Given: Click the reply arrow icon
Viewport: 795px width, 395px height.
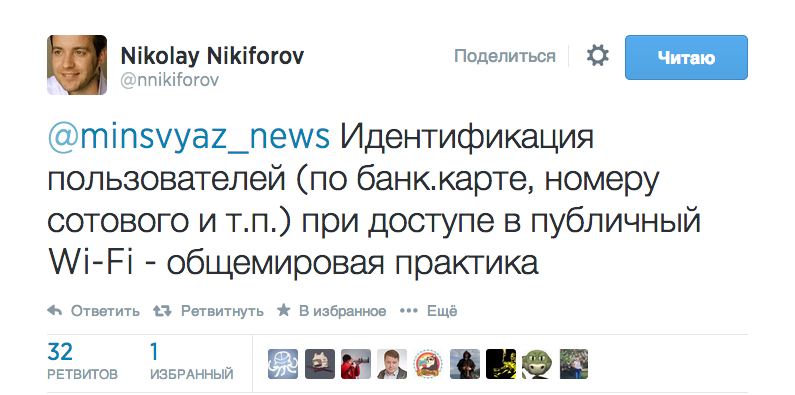Looking at the screenshot, I should pyautogui.click(x=54, y=310).
